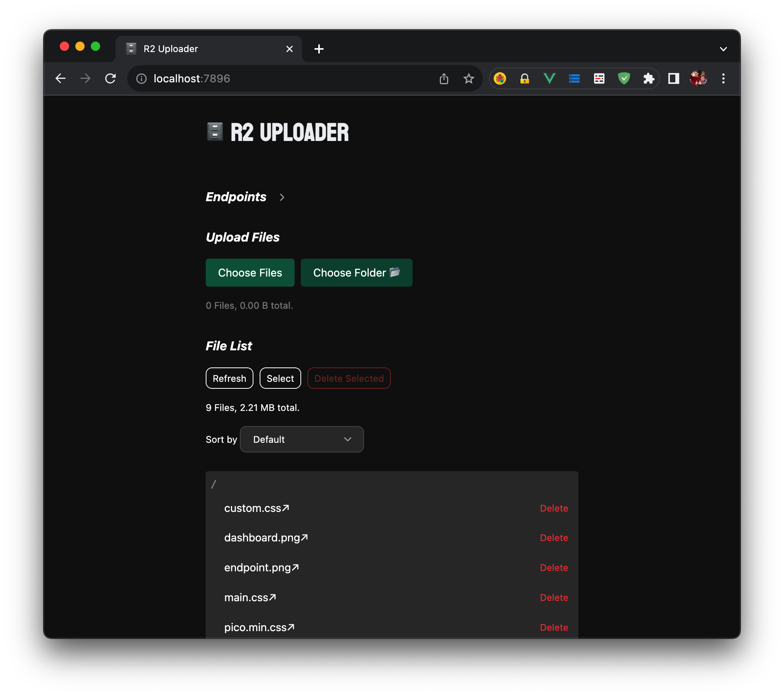Viewport: 784px width, 696px height.
Task: Toggle Select mode in File List
Action: (x=280, y=378)
